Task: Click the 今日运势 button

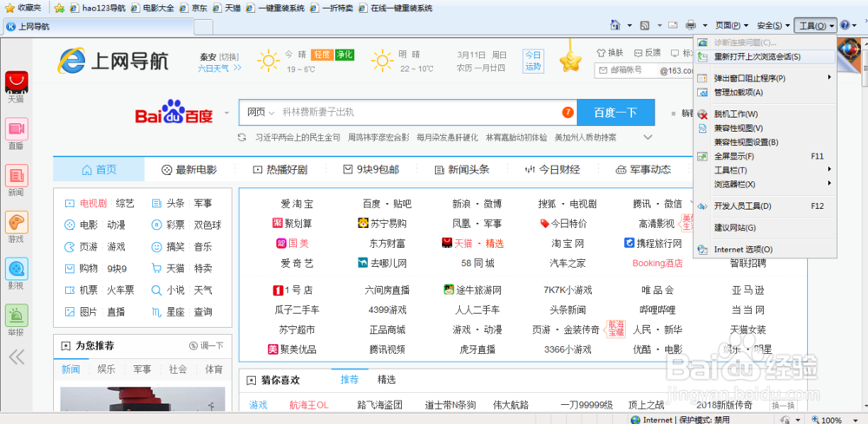Action: click(533, 61)
